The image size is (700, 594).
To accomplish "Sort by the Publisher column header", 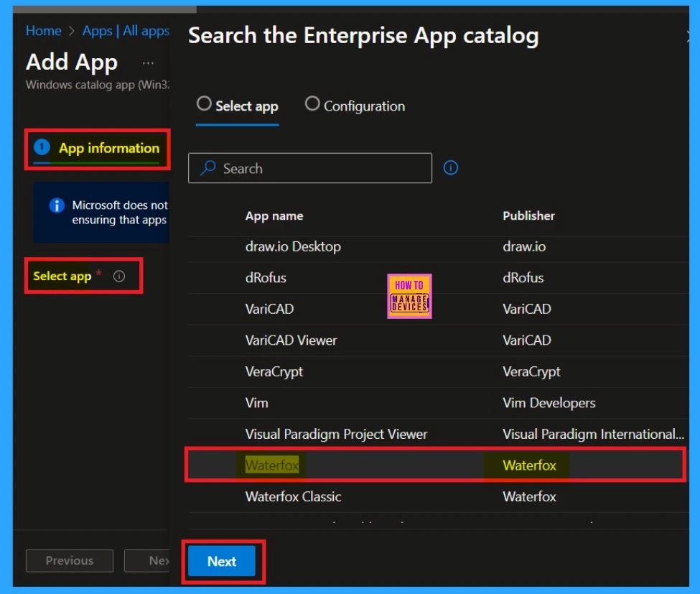I will click(528, 216).
